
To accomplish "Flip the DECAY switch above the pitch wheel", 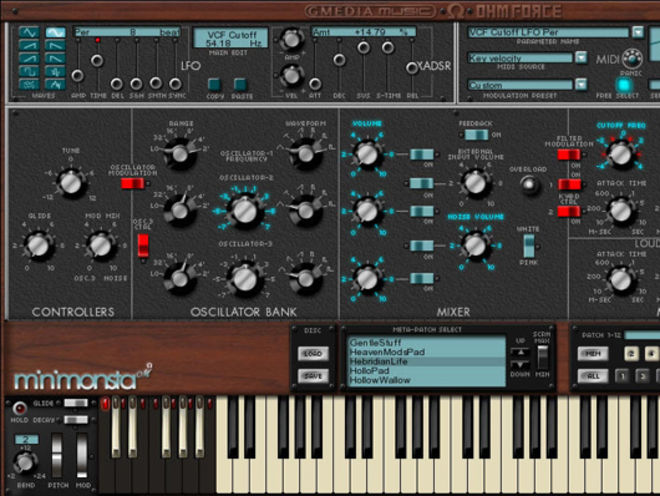I will 76,420.
